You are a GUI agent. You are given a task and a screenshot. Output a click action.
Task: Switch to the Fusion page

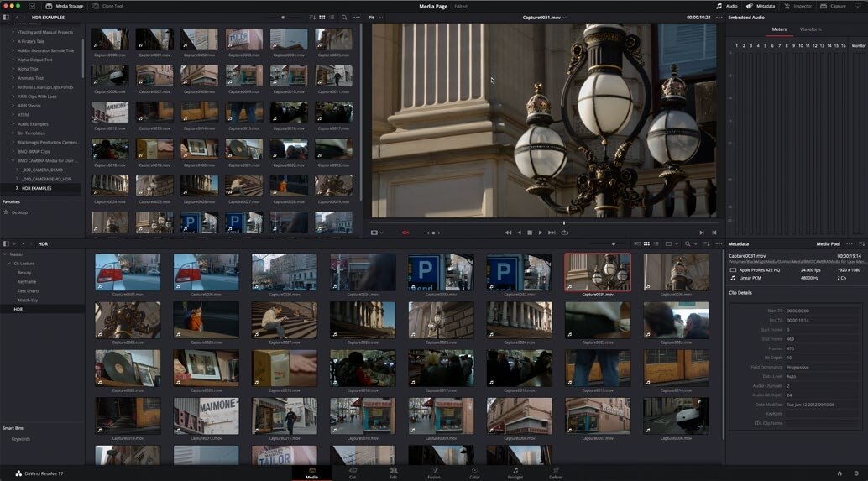tap(434, 473)
